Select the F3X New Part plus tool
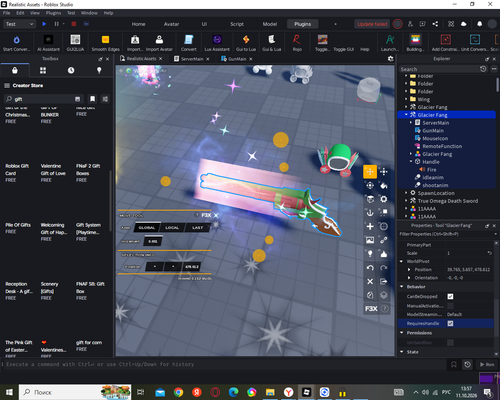Screen dimensions: 500x400 pos(370,226)
